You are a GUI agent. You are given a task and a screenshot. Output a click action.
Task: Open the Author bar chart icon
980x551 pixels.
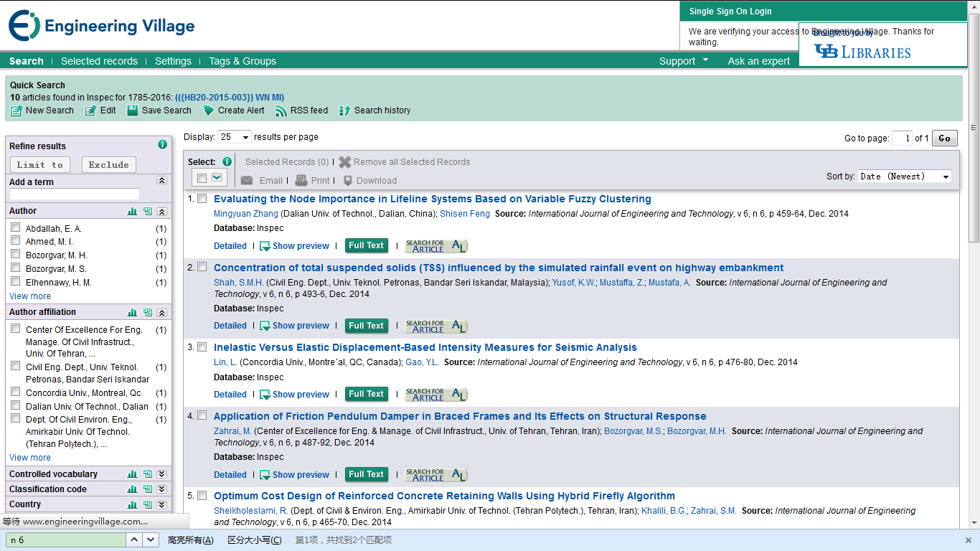(x=132, y=212)
